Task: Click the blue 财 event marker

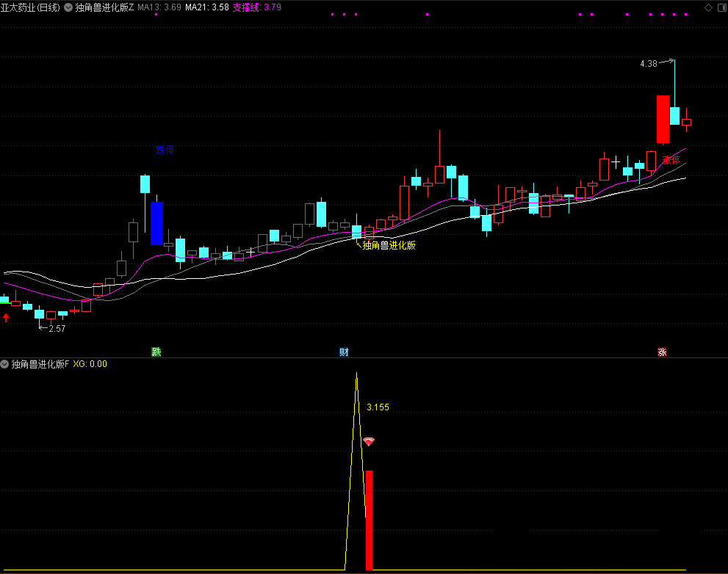Action: [x=343, y=352]
